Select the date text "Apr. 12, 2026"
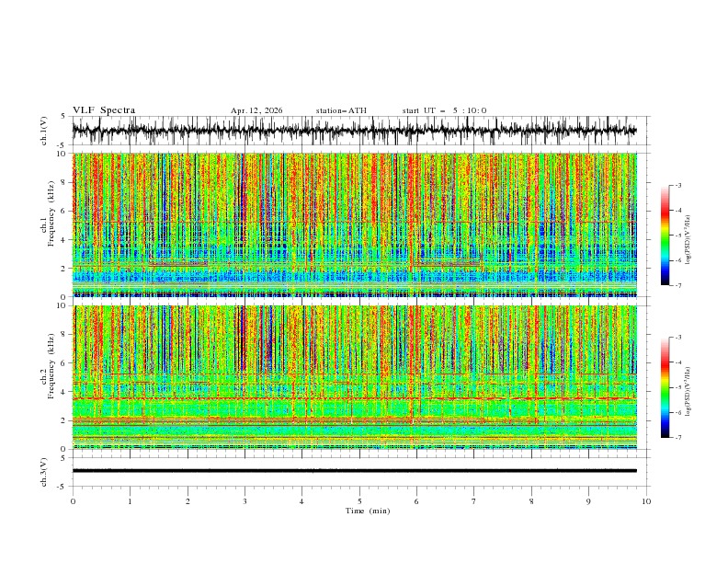 coord(256,110)
